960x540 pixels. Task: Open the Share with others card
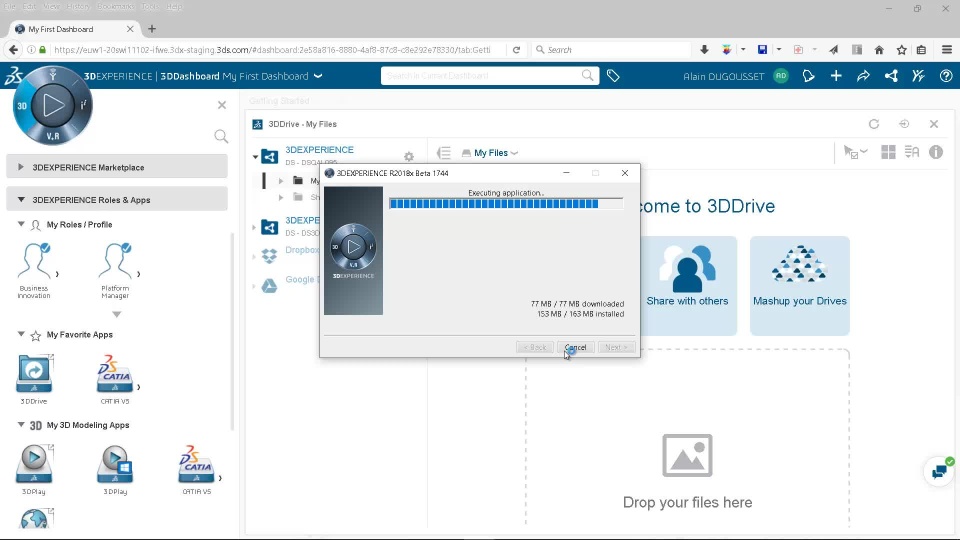pos(687,285)
